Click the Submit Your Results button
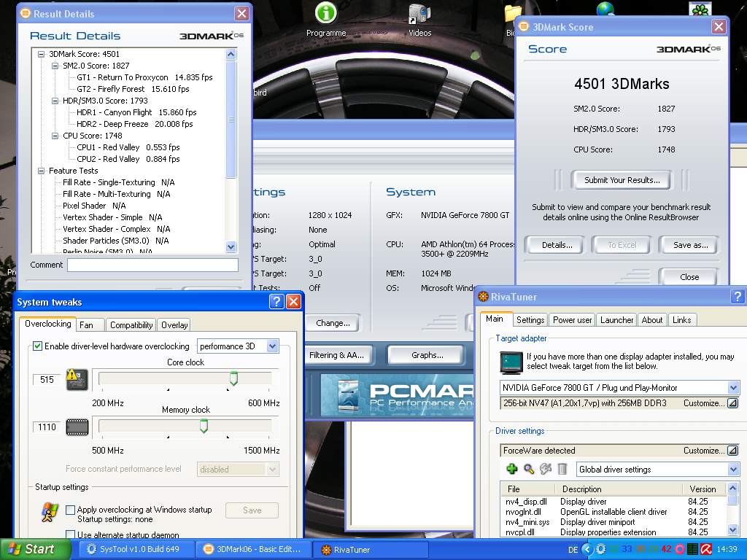This screenshot has height=560, width=747. tap(622, 180)
